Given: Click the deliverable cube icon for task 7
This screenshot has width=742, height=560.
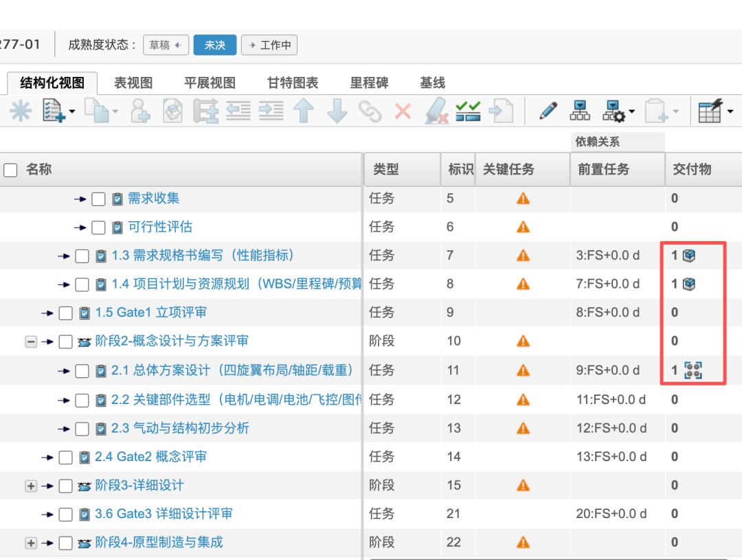Looking at the screenshot, I should (x=690, y=256).
